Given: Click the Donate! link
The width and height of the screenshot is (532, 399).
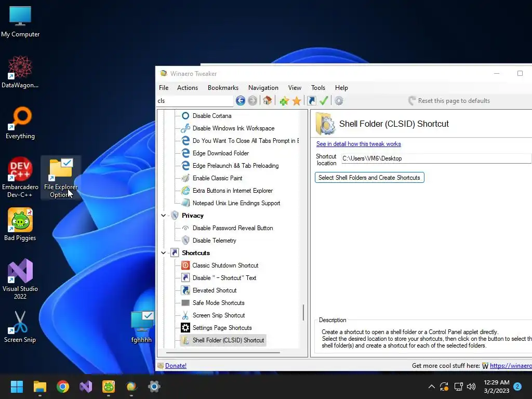Looking at the screenshot, I should coord(176,366).
